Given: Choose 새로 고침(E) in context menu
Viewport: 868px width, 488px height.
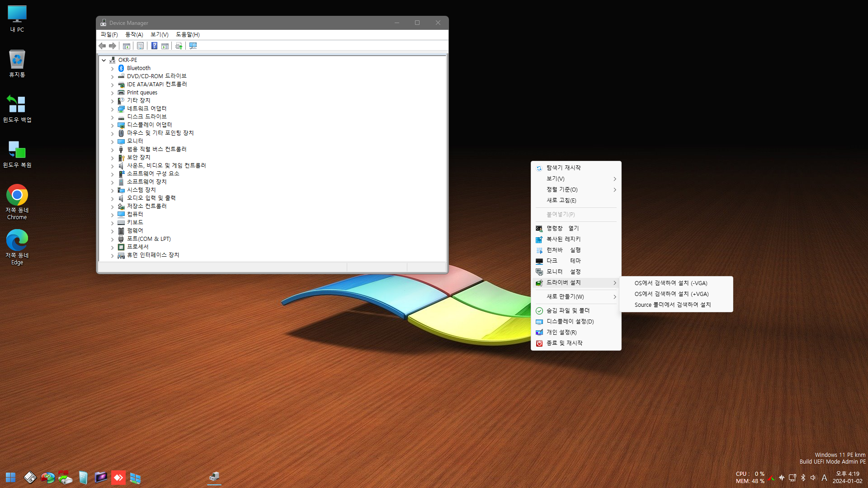Looking at the screenshot, I should tap(576, 201).
